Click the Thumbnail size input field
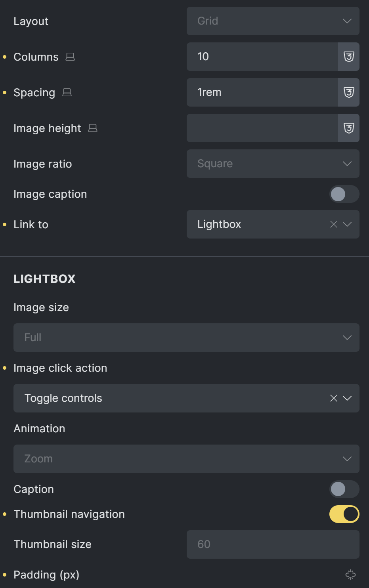 [273, 544]
